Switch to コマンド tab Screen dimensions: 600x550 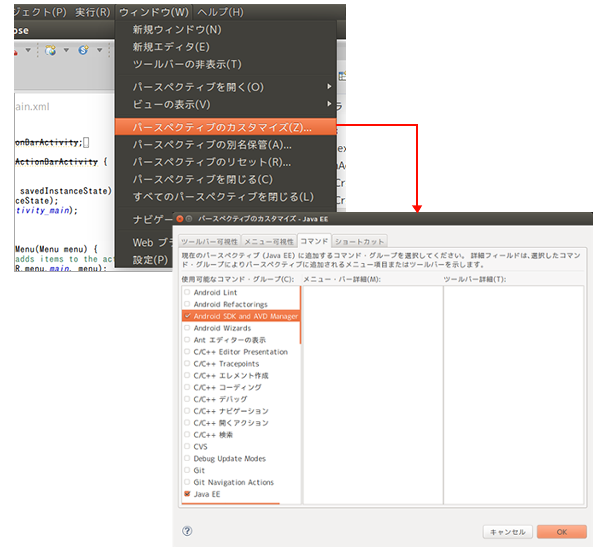(x=314, y=241)
